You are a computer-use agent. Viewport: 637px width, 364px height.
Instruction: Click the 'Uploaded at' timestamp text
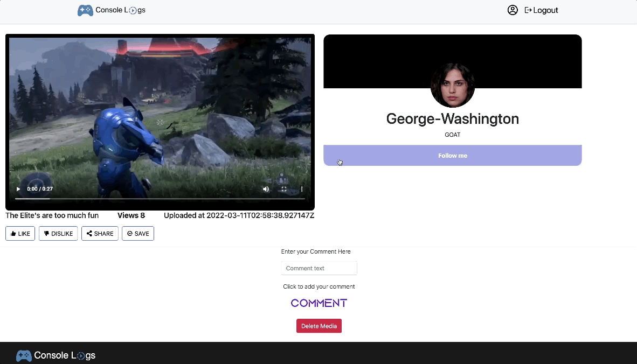[x=239, y=215]
